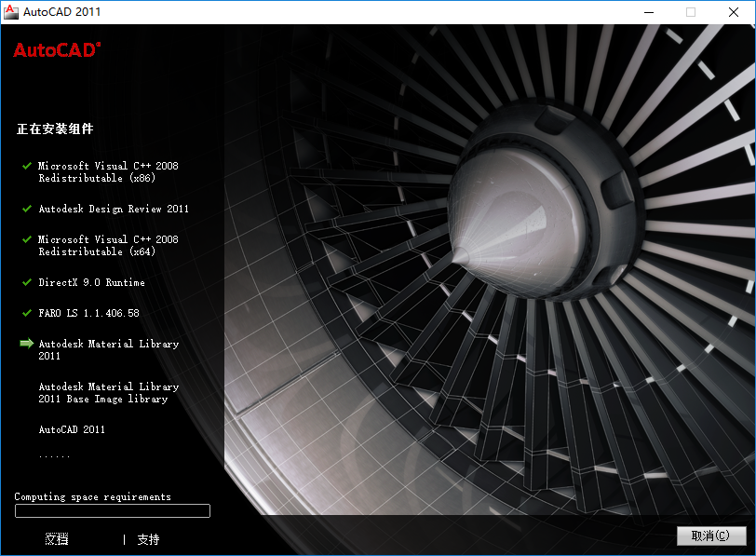Click the checkmark beside FARO LS 1.1.406.58
Image resolution: width=756 pixels, height=556 pixels.
tap(25, 313)
